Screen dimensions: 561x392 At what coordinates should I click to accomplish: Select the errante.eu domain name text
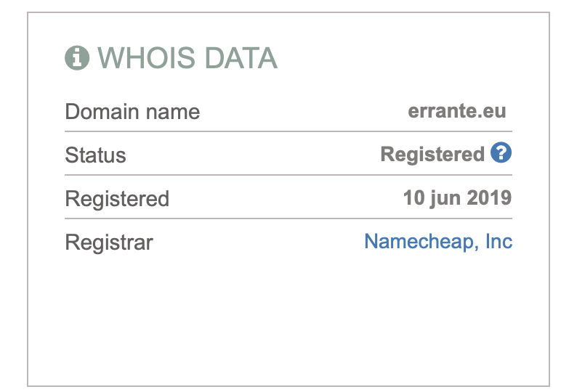point(457,111)
